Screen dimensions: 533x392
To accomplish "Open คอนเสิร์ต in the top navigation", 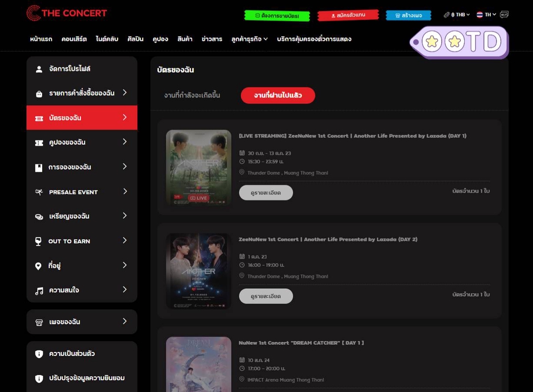I will [74, 39].
